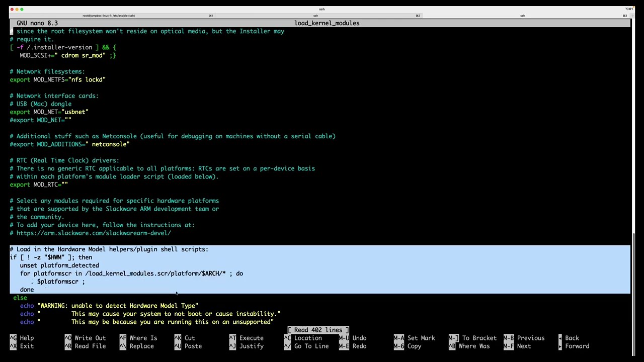Click the echo 'running this on an unsupported' line
This screenshot has height=362, width=644.
(147, 322)
